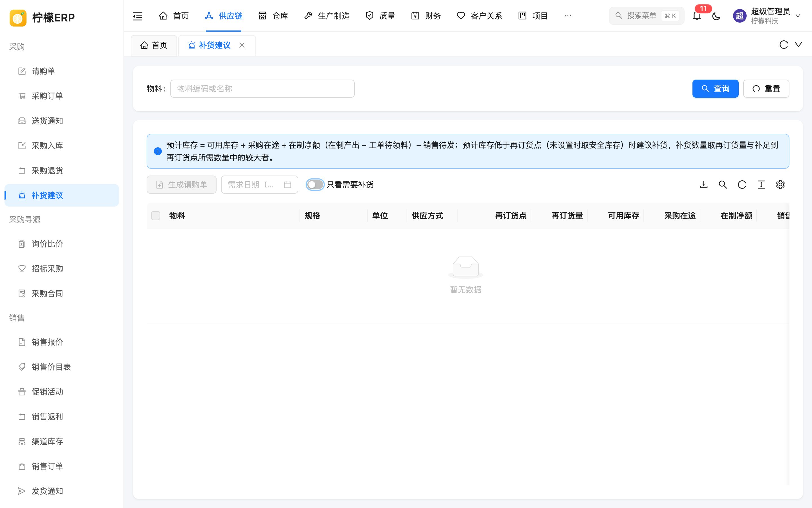Open 项目 top menu
812x508 pixels.
pos(533,16)
